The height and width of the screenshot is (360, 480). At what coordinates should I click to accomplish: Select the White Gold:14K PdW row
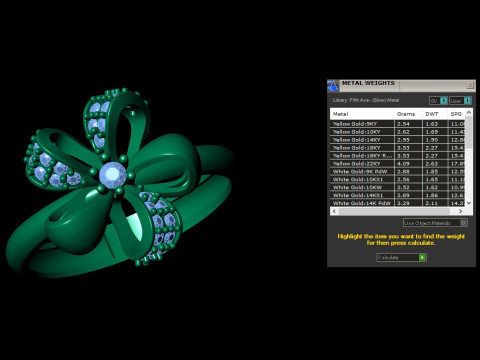(x=398, y=203)
